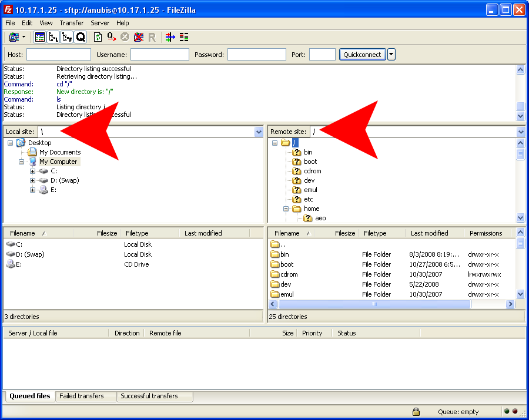Image resolution: width=529 pixels, height=420 pixels.
Task: Open the File menu
Action: (x=10, y=23)
